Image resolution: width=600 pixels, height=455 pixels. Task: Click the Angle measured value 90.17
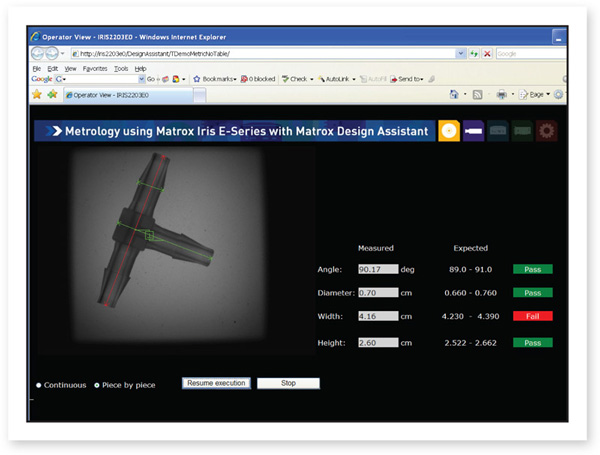pos(378,269)
